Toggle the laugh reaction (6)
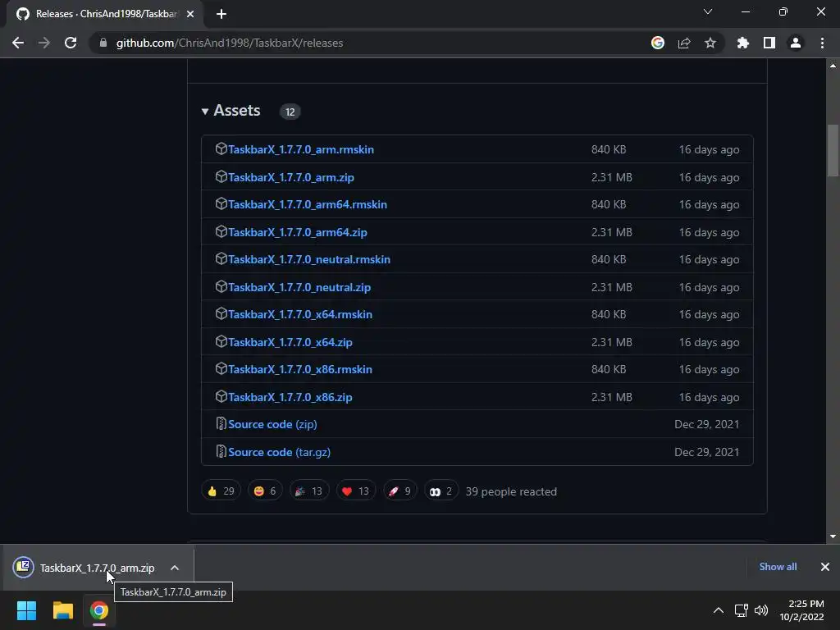This screenshot has height=630, width=840. 265,491
